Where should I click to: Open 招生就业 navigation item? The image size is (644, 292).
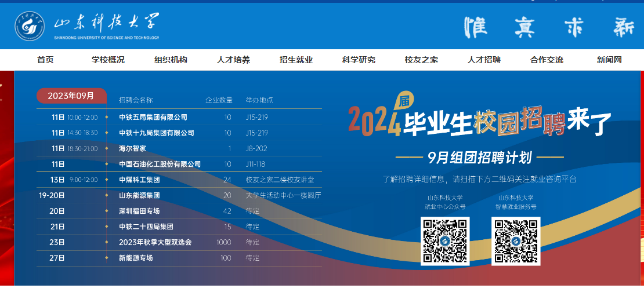pyautogui.click(x=296, y=60)
